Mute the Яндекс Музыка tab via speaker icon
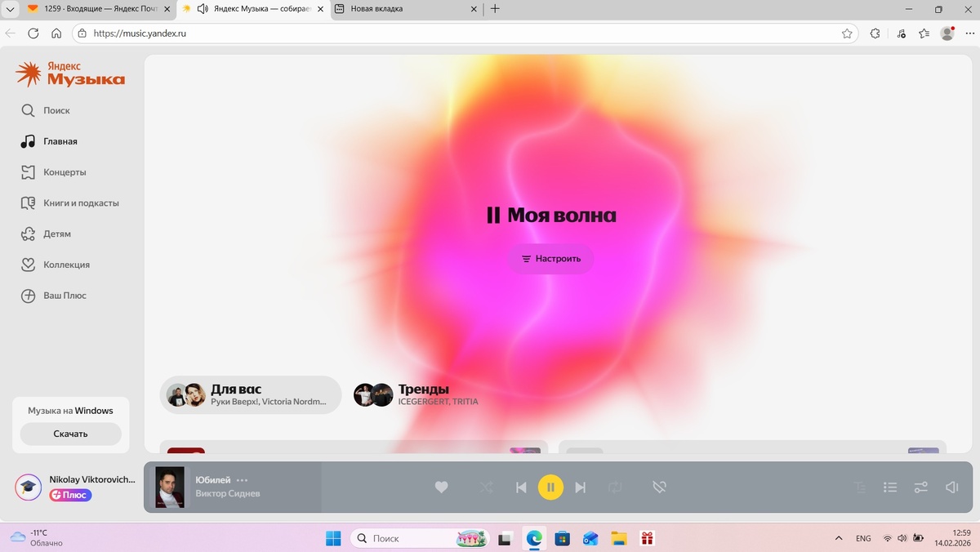980x552 pixels. [x=203, y=9]
